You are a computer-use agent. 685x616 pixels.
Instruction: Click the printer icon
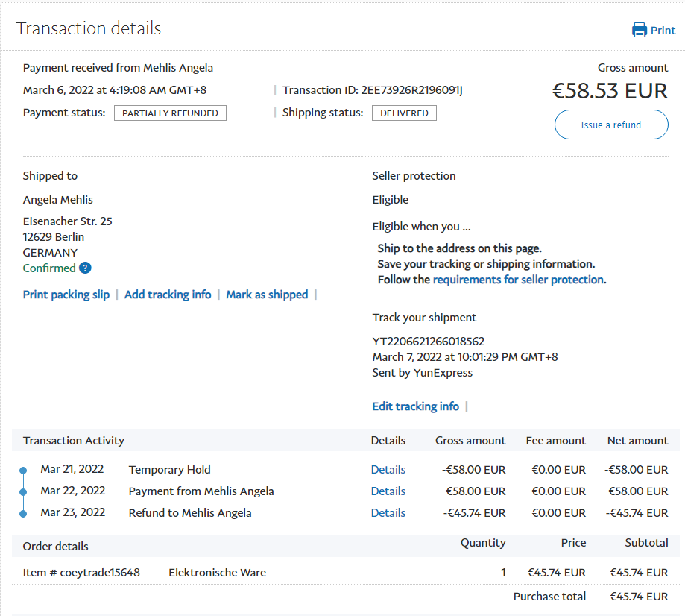[x=640, y=31]
